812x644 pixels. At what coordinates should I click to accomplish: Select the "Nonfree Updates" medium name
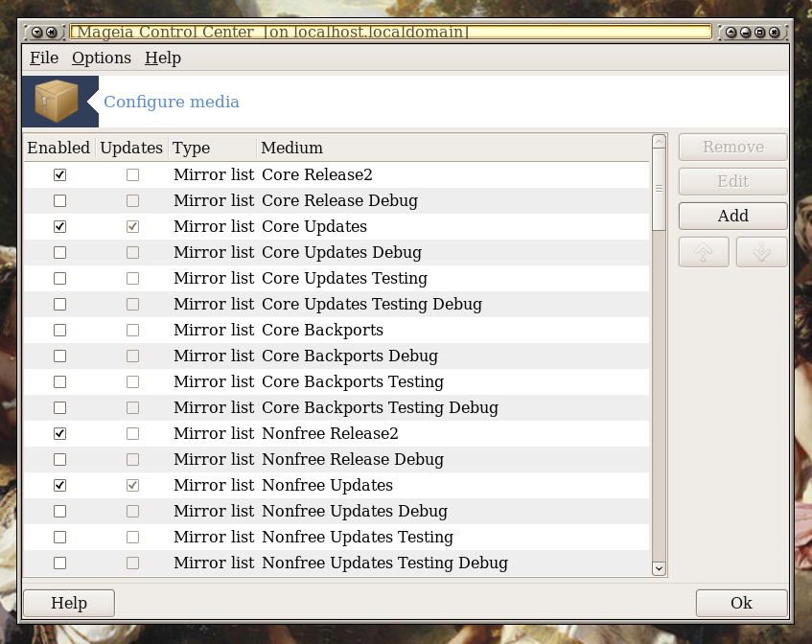click(327, 486)
